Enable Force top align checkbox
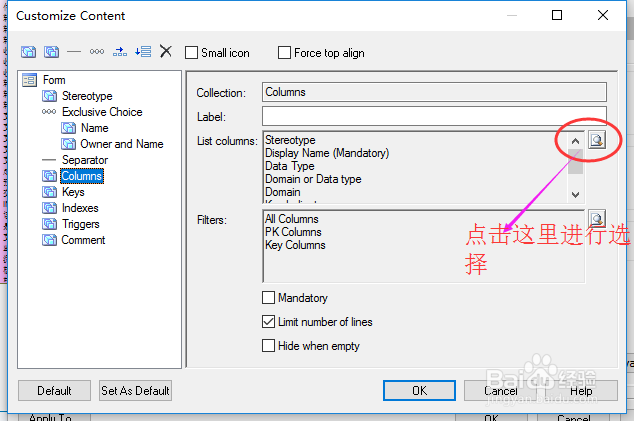This screenshot has width=634, height=421. (284, 53)
